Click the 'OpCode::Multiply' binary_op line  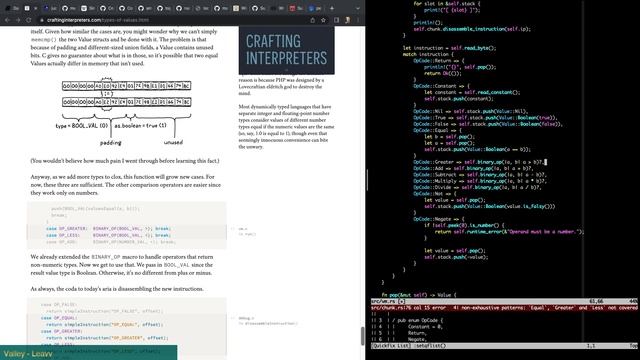pyautogui.click(x=480, y=181)
